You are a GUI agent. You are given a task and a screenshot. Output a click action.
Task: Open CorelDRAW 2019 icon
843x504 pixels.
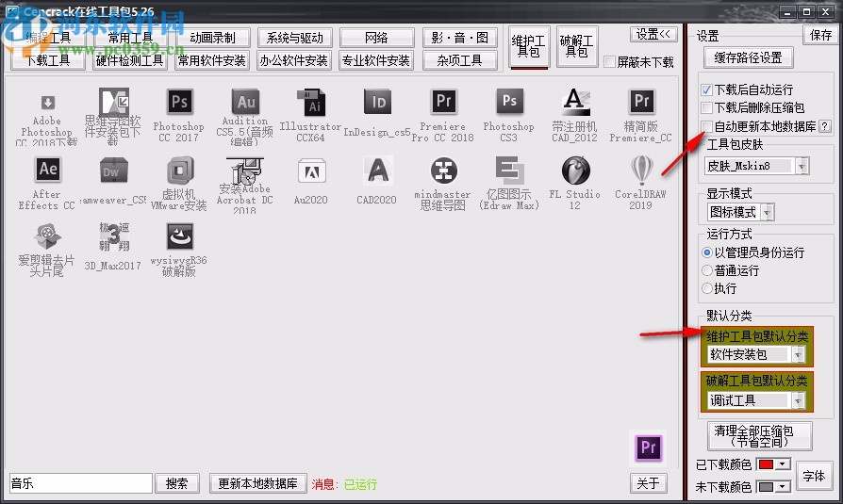pos(641,170)
